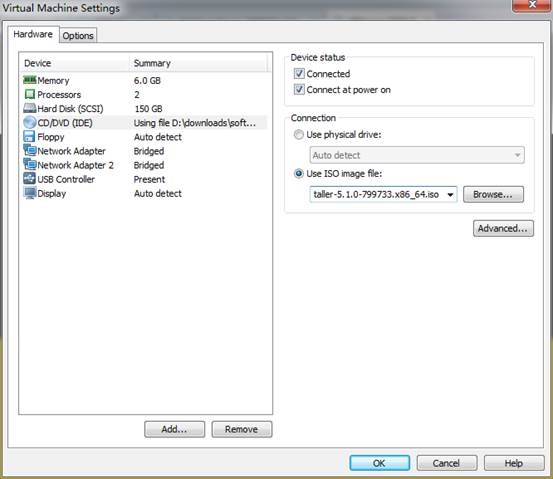The width and height of the screenshot is (553, 479).
Task: Expand the ISO image file dropdown arrow
Action: click(450, 195)
